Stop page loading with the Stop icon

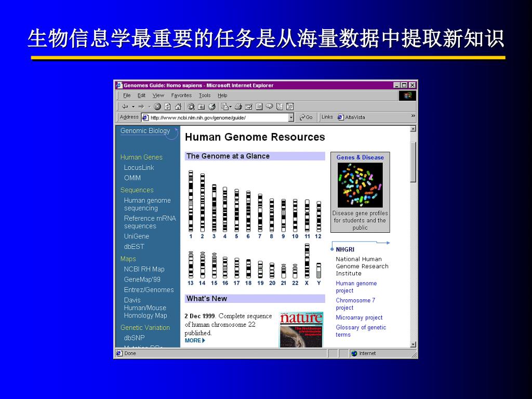tap(157, 107)
